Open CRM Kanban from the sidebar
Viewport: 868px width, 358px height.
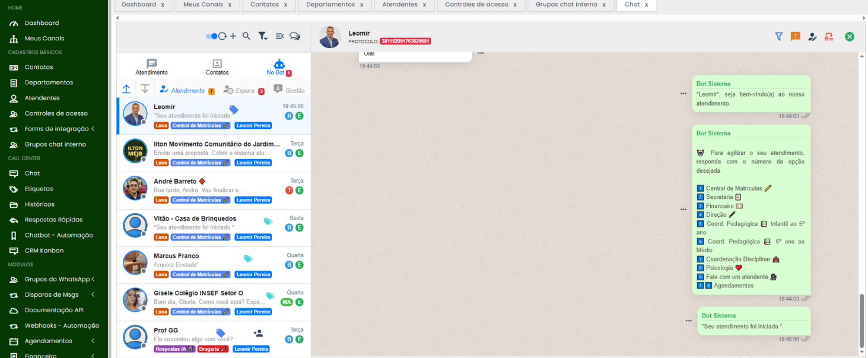click(x=44, y=251)
